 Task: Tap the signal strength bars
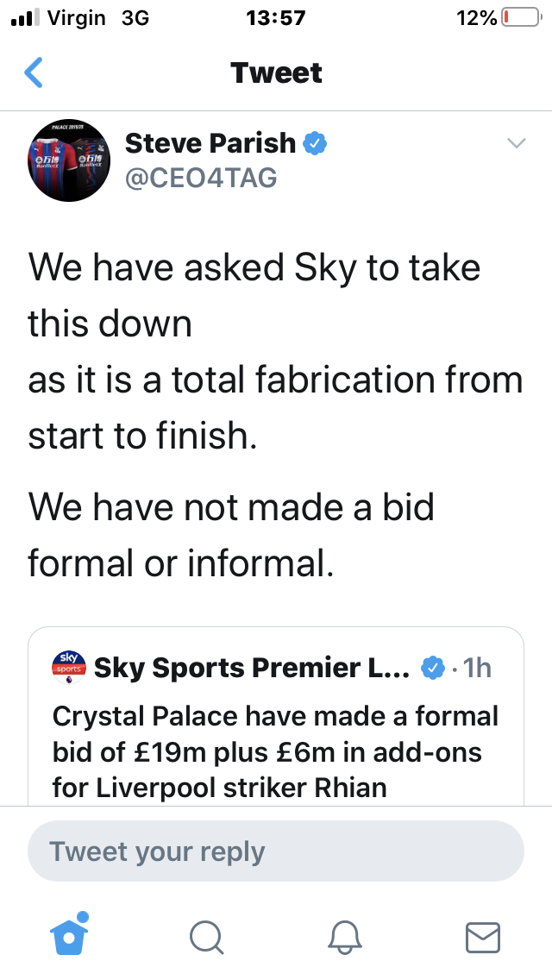point(26,17)
